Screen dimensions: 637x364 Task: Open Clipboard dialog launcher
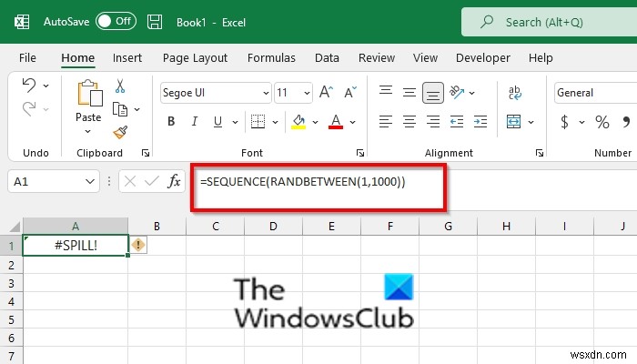(x=146, y=153)
